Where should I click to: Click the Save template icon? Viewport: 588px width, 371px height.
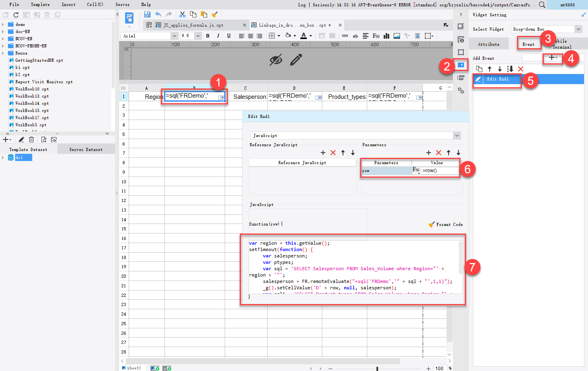(147, 14)
